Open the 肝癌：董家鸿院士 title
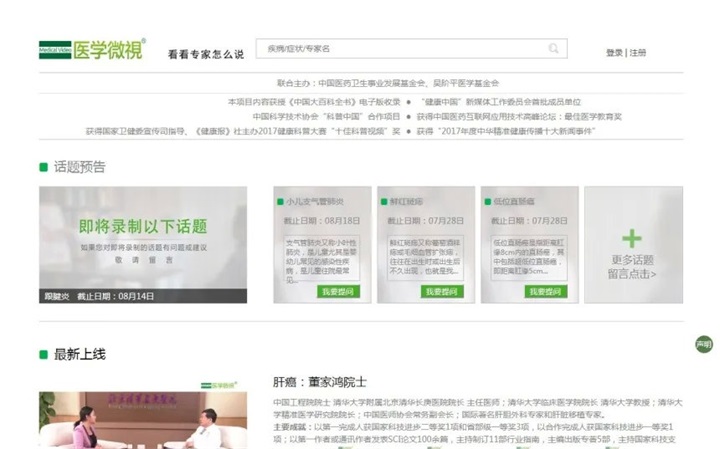Image resolution: width=720 pixels, height=449 pixels. click(320, 381)
